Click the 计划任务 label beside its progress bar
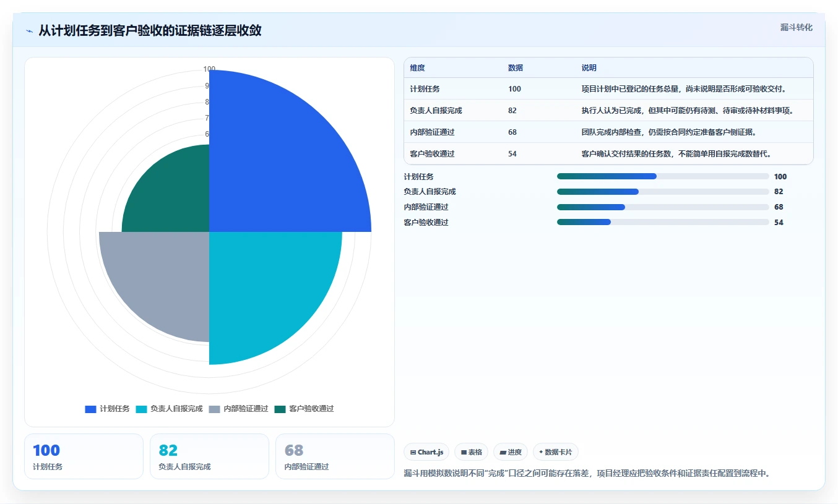Screen dimensions: 838x504 [x=418, y=177]
